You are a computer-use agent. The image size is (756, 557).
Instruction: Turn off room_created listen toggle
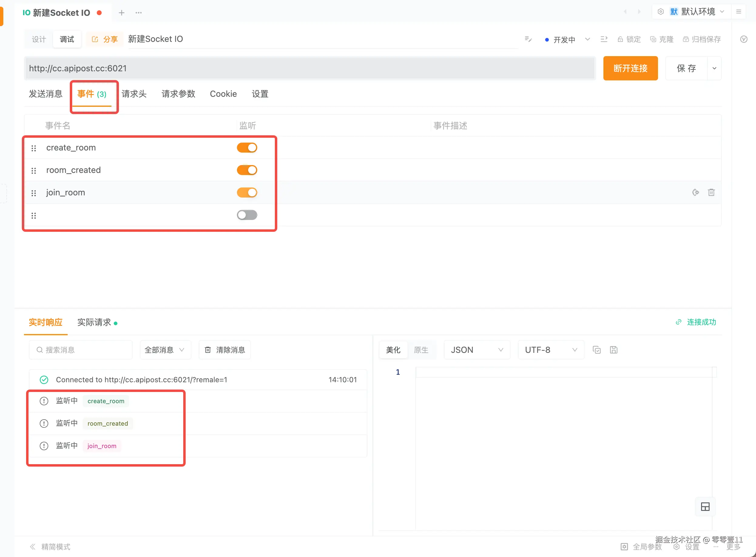247,170
